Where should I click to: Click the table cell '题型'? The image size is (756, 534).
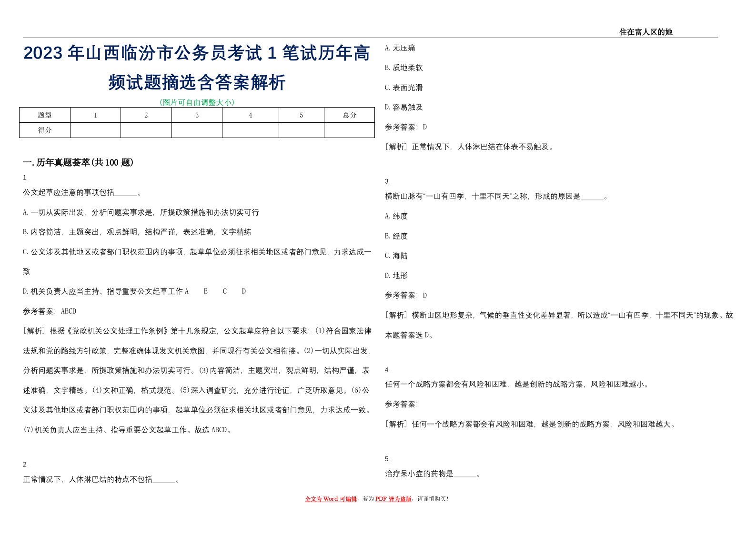[x=45, y=115]
